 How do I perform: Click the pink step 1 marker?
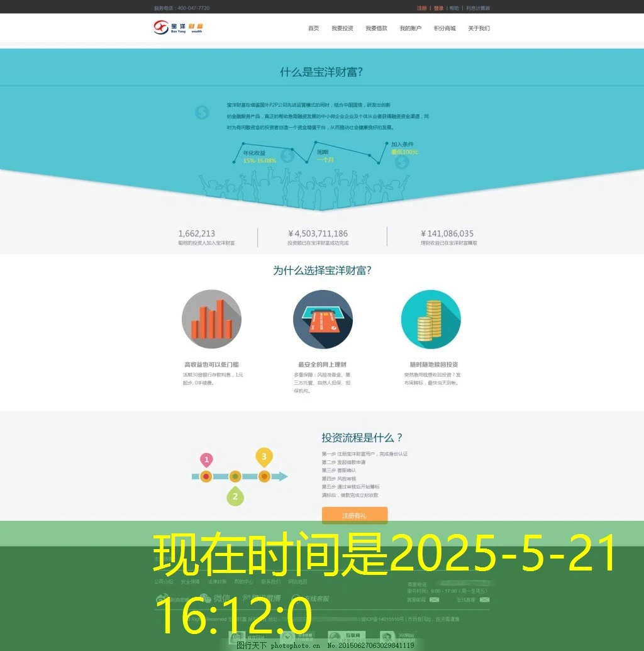pos(206,460)
